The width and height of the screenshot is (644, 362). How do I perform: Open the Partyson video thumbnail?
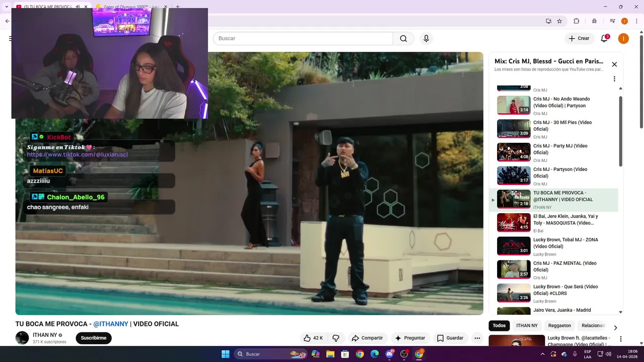click(x=514, y=175)
